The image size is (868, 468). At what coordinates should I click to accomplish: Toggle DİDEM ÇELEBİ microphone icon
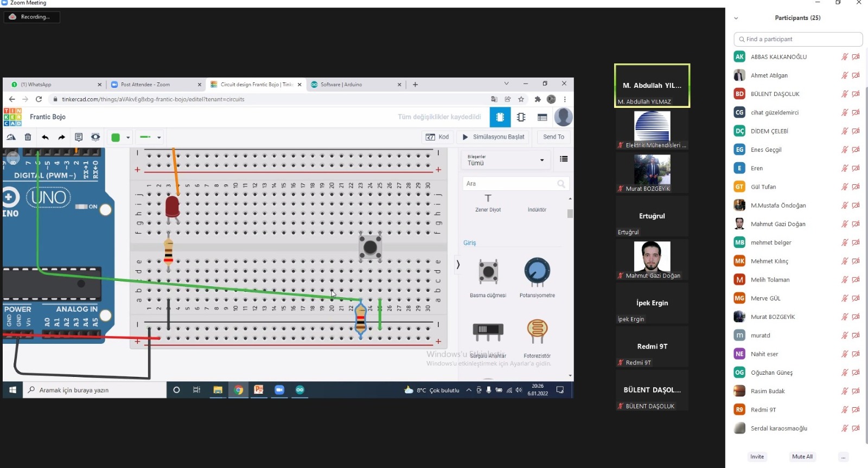[844, 131]
